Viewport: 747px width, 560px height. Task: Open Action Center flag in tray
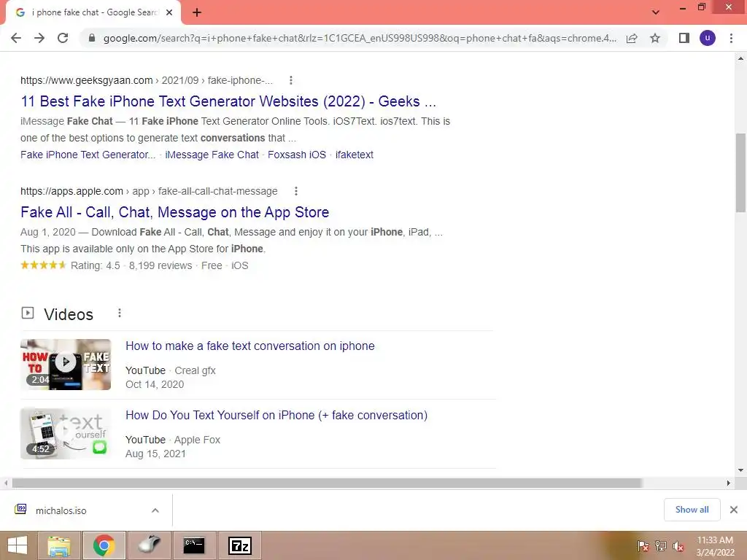[x=643, y=545]
